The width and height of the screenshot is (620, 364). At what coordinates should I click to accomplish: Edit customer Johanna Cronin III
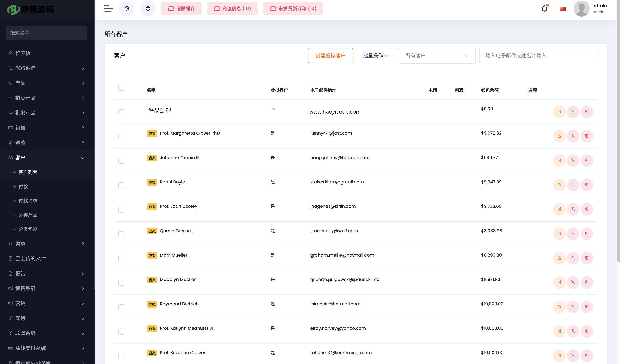(x=559, y=160)
